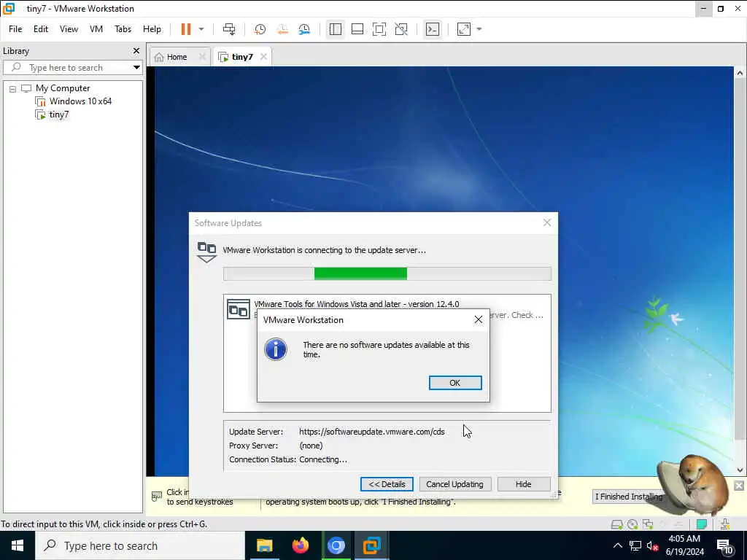Screen dimensions: 747x560
Task: Open the teal message log icon
Action: [x=701, y=524]
